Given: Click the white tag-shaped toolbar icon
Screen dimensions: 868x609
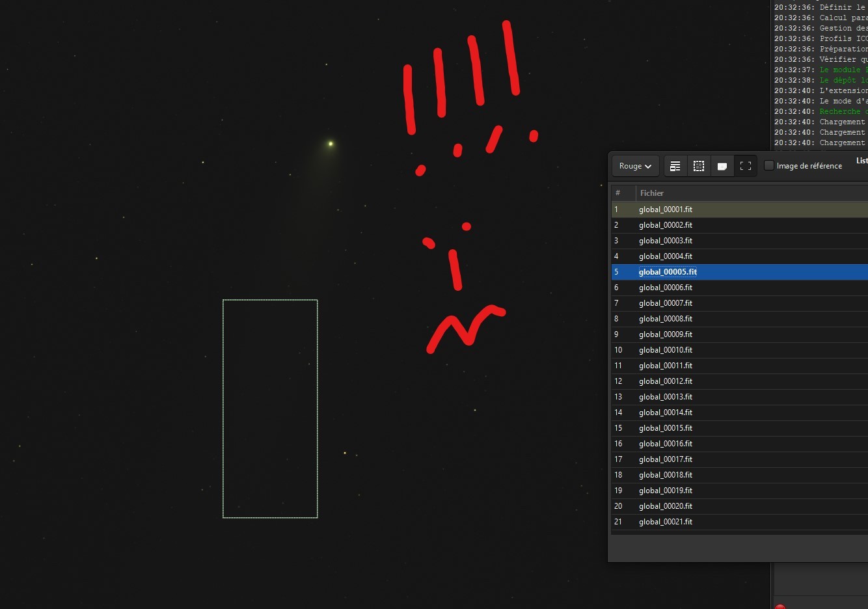Looking at the screenshot, I should tap(722, 166).
